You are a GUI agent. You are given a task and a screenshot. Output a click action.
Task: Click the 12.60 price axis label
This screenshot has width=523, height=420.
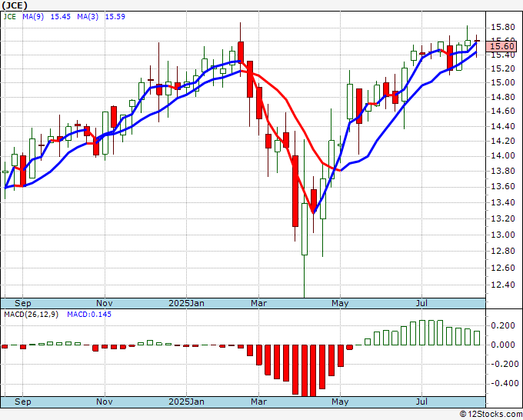(503, 268)
